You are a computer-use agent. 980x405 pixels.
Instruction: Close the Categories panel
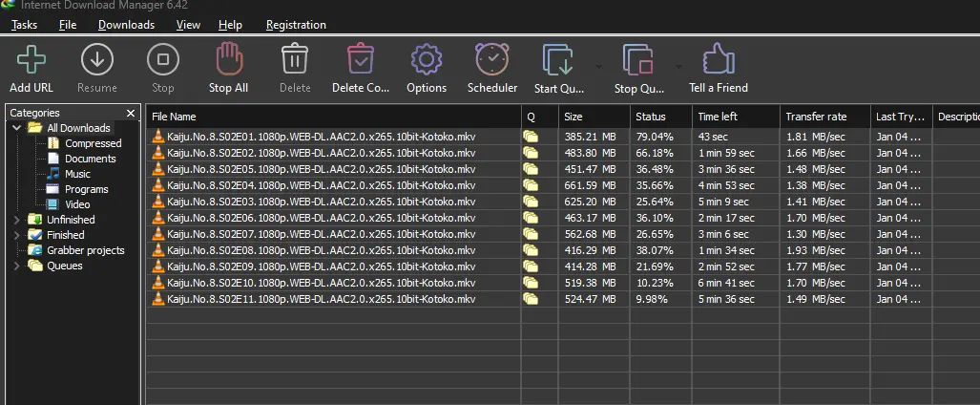(131, 114)
